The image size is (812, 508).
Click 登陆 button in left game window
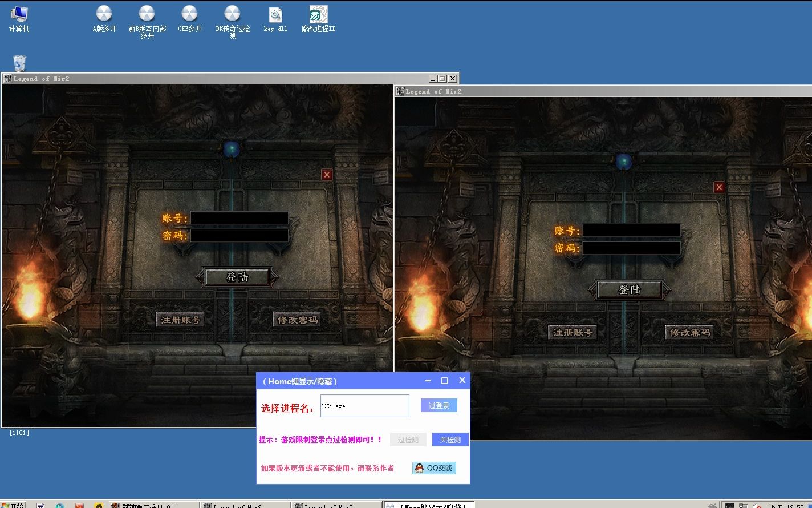pyautogui.click(x=237, y=277)
